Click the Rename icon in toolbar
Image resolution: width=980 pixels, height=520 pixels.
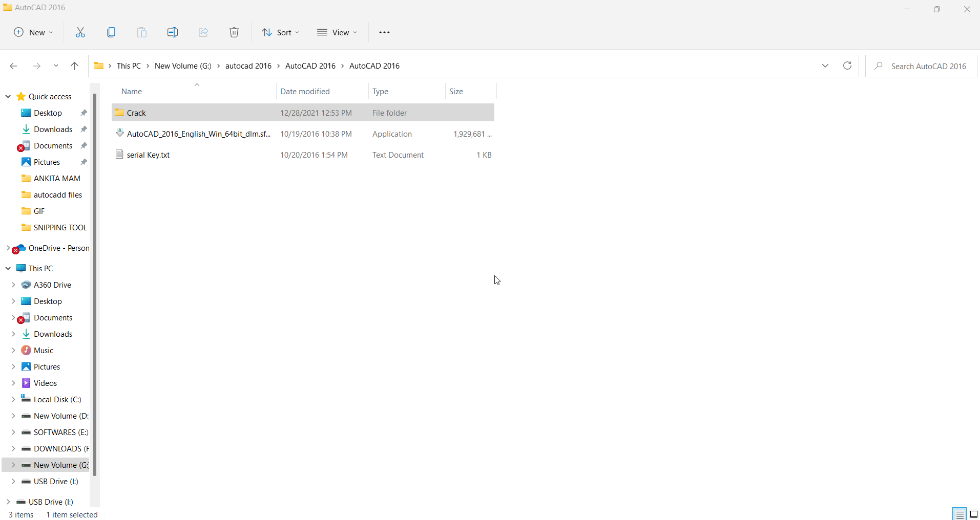tap(173, 32)
